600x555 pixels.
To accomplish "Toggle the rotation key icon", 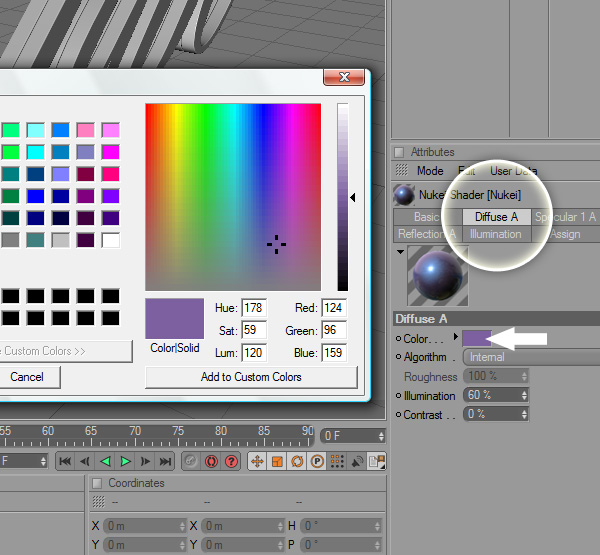I will (297, 461).
